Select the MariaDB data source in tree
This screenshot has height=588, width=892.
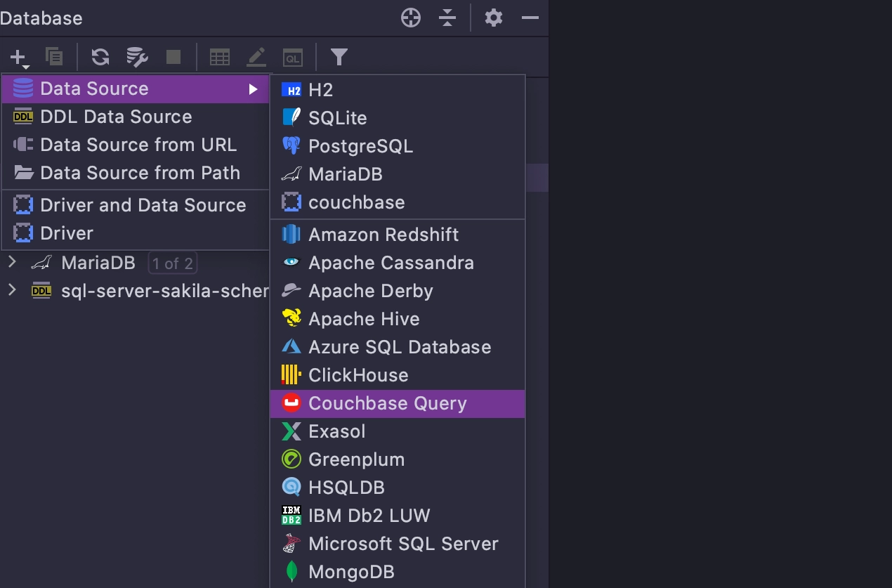(98, 263)
